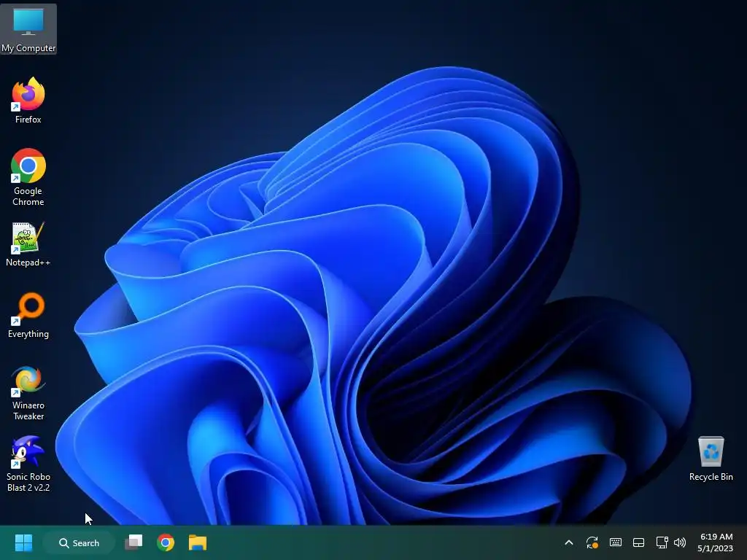Launch Chrome from the taskbar
Image resolution: width=747 pixels, height=560 pixels.
pos(166,542)
